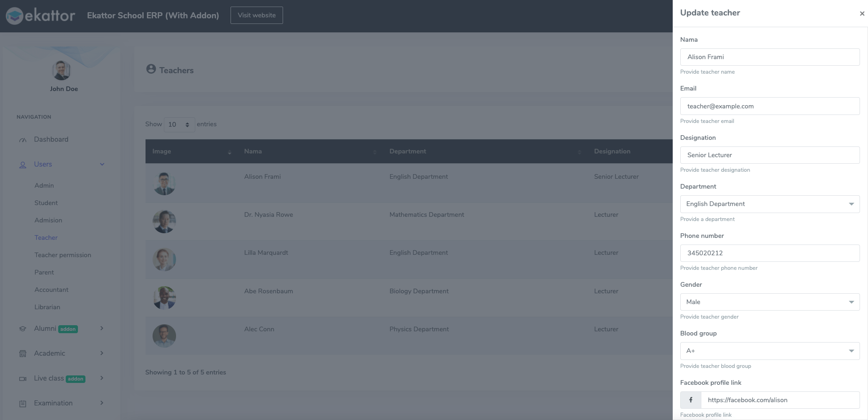Select Librarian from the Users submenu
The image size is (868, 420).
pos(47,307)
